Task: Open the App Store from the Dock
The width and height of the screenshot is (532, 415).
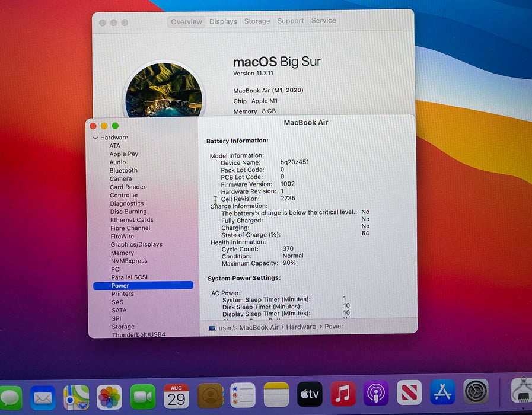Action: point(442,392)
